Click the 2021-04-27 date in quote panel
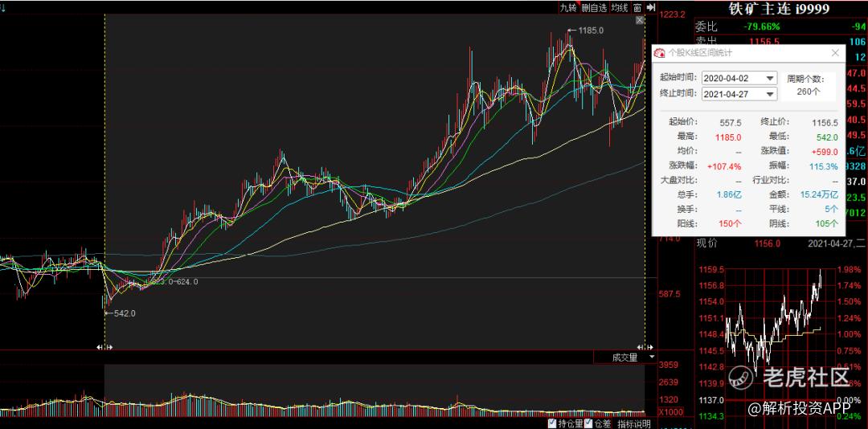 tap(837, 243)
